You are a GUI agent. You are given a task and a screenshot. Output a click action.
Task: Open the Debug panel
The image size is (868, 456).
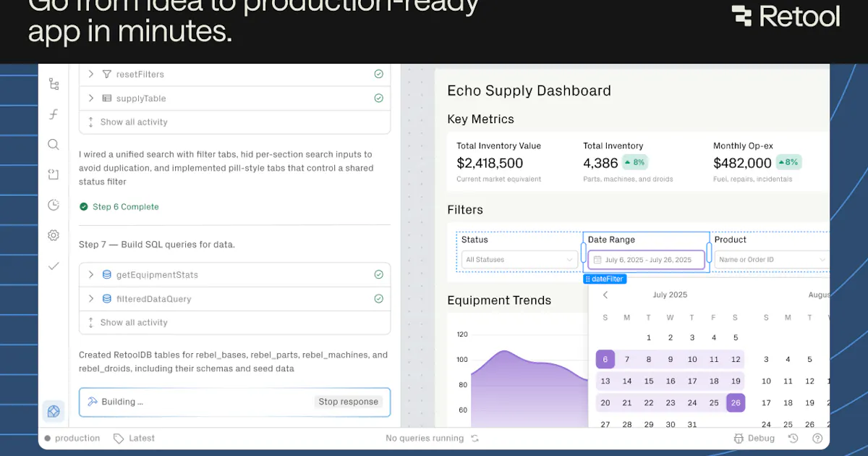pos(754,438)
